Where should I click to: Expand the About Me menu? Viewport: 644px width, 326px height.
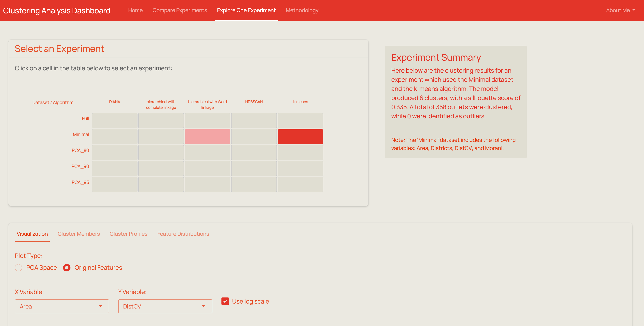pos(620,10)
